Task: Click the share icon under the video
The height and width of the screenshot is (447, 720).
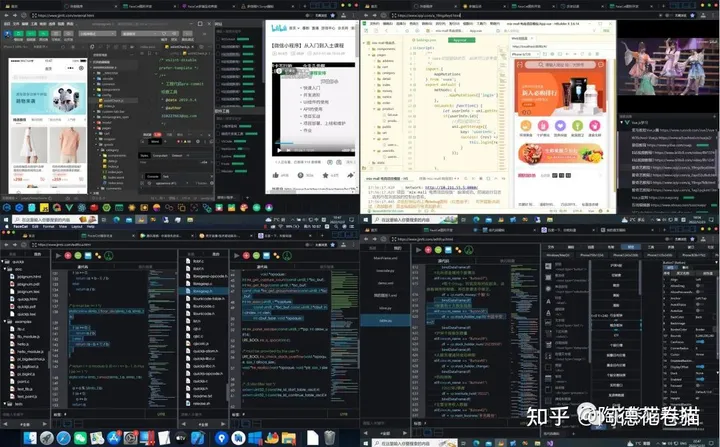Action: (x=348, y=175)
